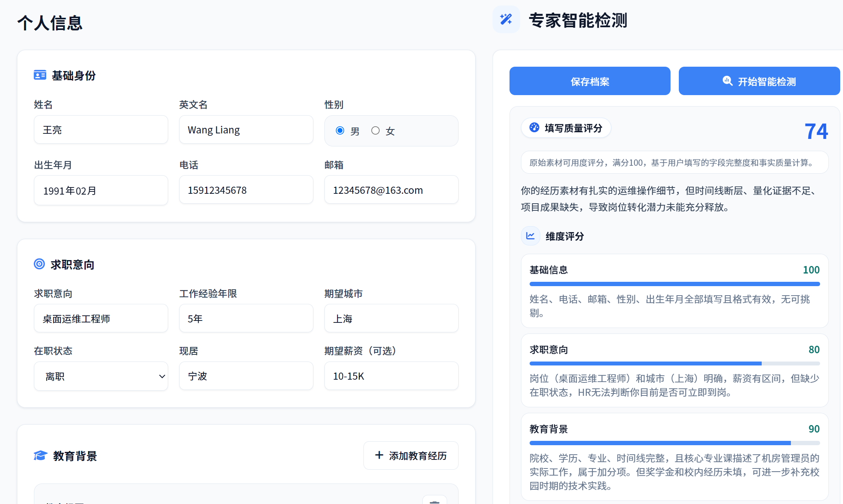The image size is (843, 504).
Task: Click the target icon next to 求职意向 heading
Action: [39, 264]
